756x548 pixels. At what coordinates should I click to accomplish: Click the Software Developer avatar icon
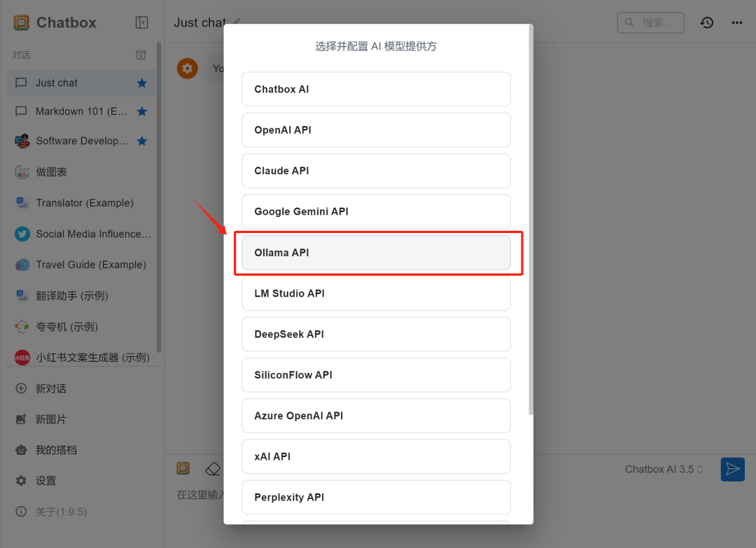[x=22, y=141]
